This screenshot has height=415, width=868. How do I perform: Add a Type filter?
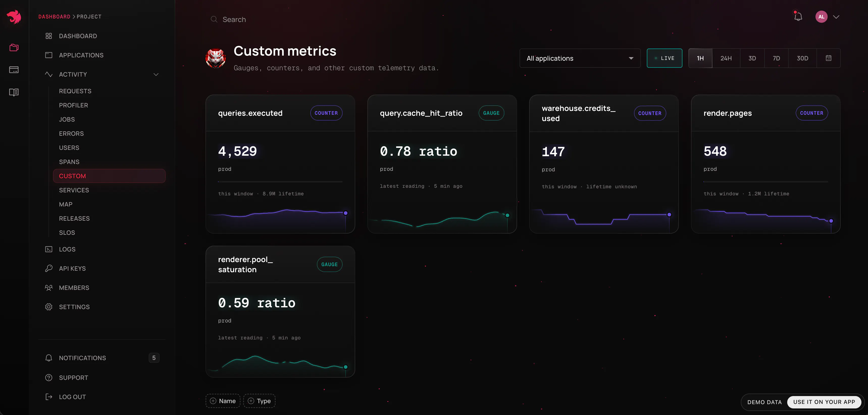(260, 401)
